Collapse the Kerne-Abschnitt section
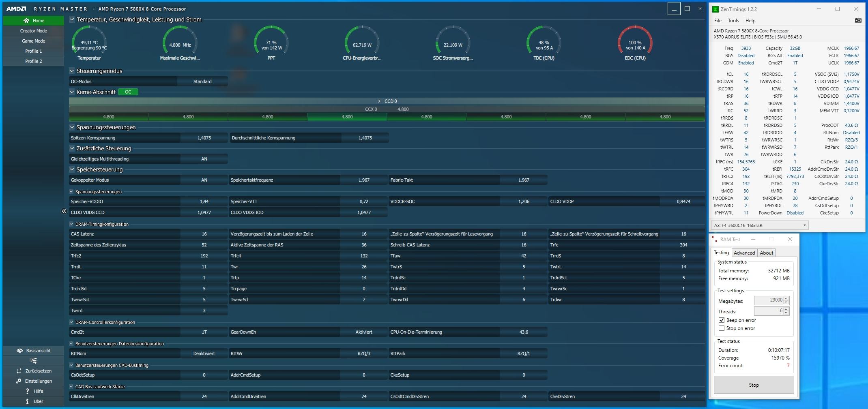Viewport: 868px width, 409px height. point(72,92)
